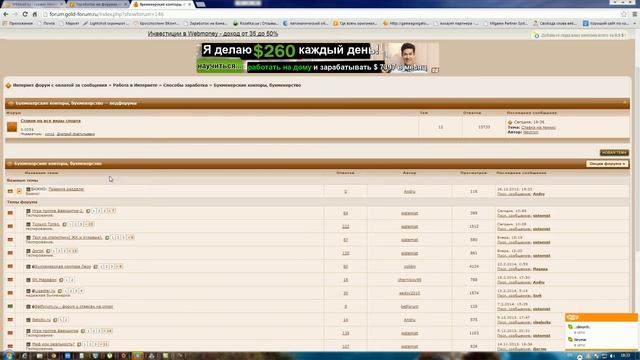Viewport: 640px width, 360px height.
Task: Click the last post icon next to Сегодня 19:26
Action: tap(510, 122)
